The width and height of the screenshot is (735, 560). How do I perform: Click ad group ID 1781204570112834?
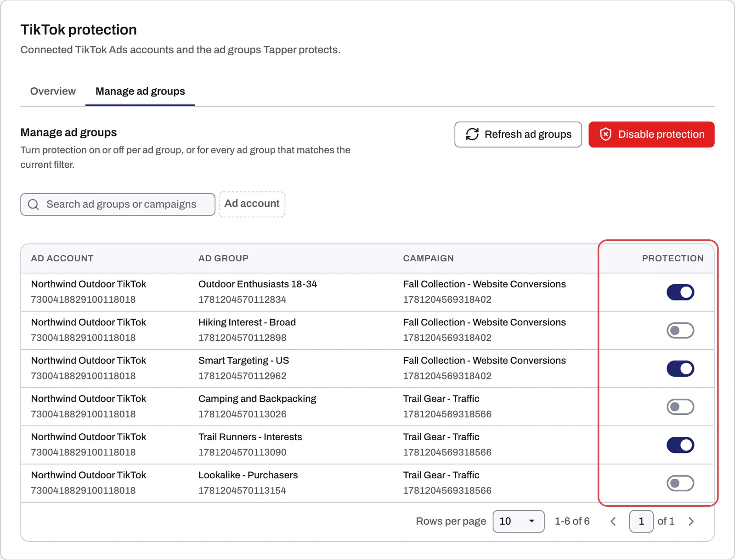point(243,300)
